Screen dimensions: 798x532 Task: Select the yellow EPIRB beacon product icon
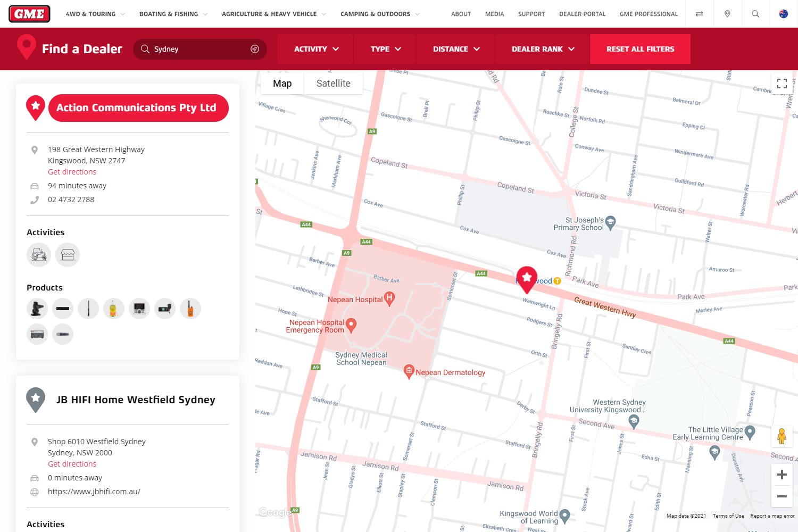click(x=114, y=309)
